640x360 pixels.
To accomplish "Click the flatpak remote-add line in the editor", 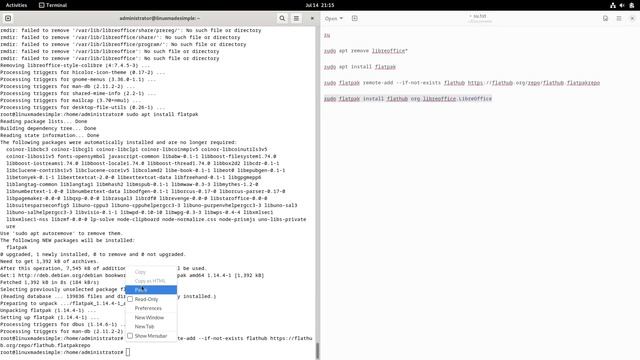I will coord(462,83).
